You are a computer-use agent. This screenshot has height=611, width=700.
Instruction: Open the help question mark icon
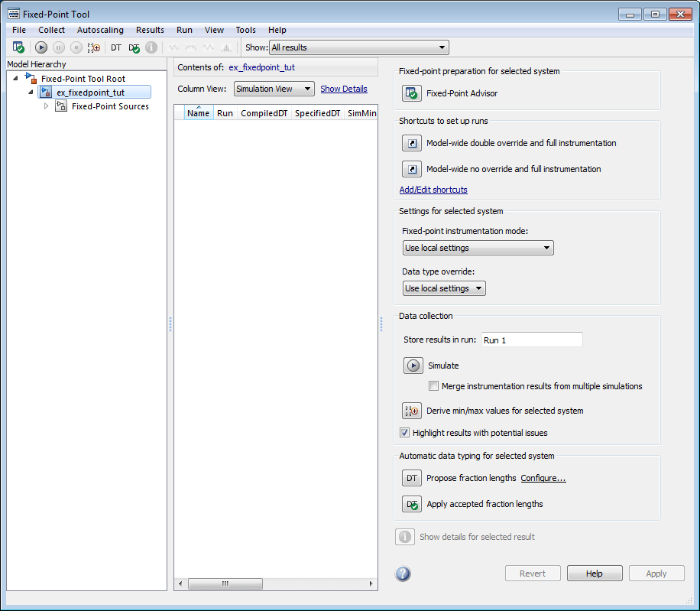point(403,574)
